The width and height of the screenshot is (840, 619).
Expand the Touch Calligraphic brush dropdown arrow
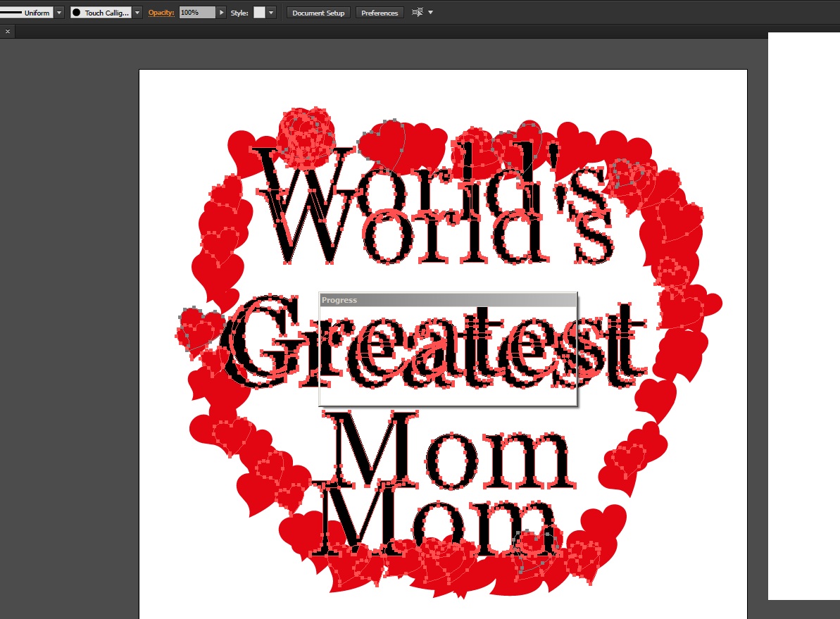[x=137, y=13]
